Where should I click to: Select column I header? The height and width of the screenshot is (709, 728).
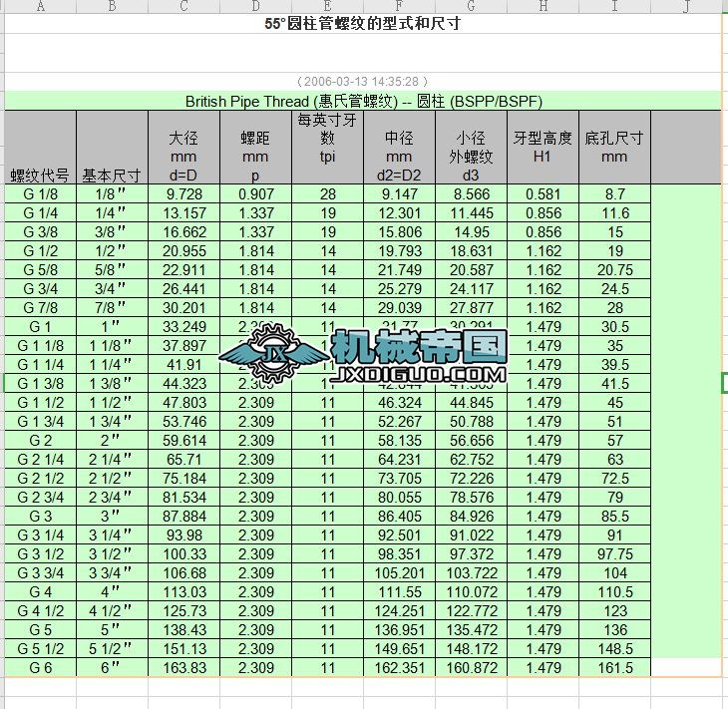coord(615,6)
